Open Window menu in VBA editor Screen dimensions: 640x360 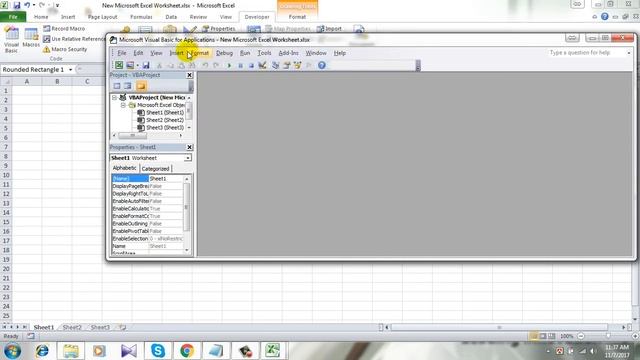tap(316, 53)
